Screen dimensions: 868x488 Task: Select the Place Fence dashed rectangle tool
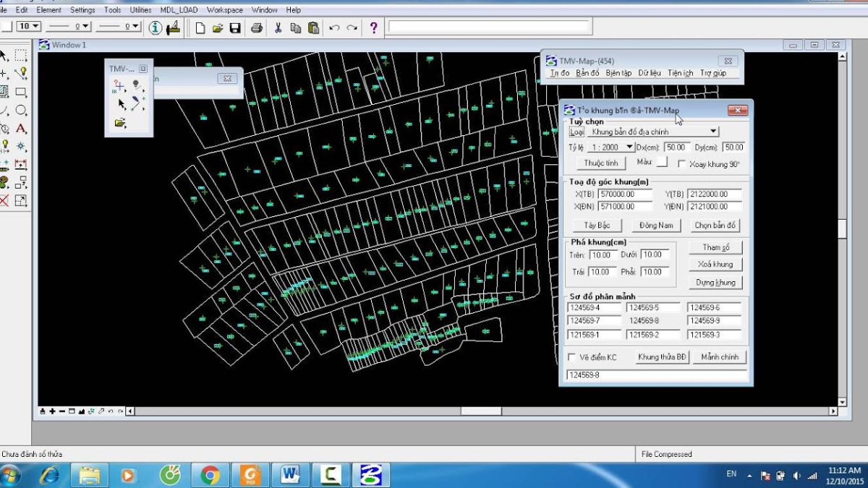click(21, 55)
